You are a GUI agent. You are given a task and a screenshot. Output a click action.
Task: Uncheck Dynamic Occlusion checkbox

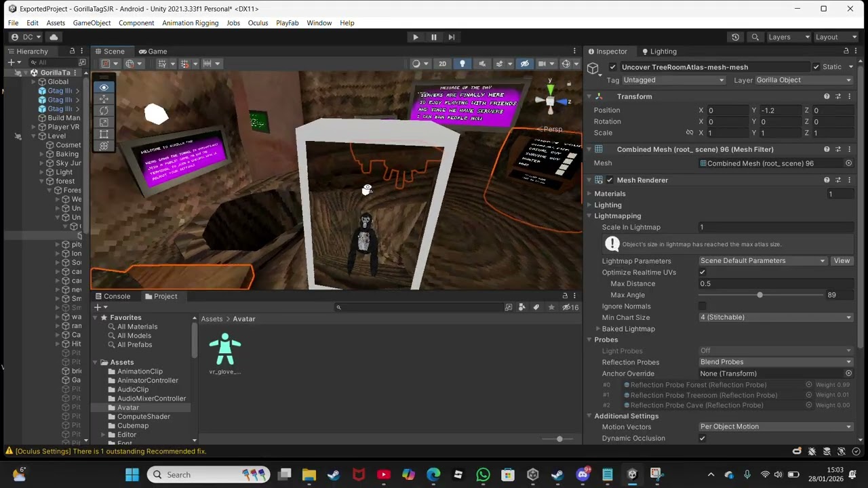[703, 438]
